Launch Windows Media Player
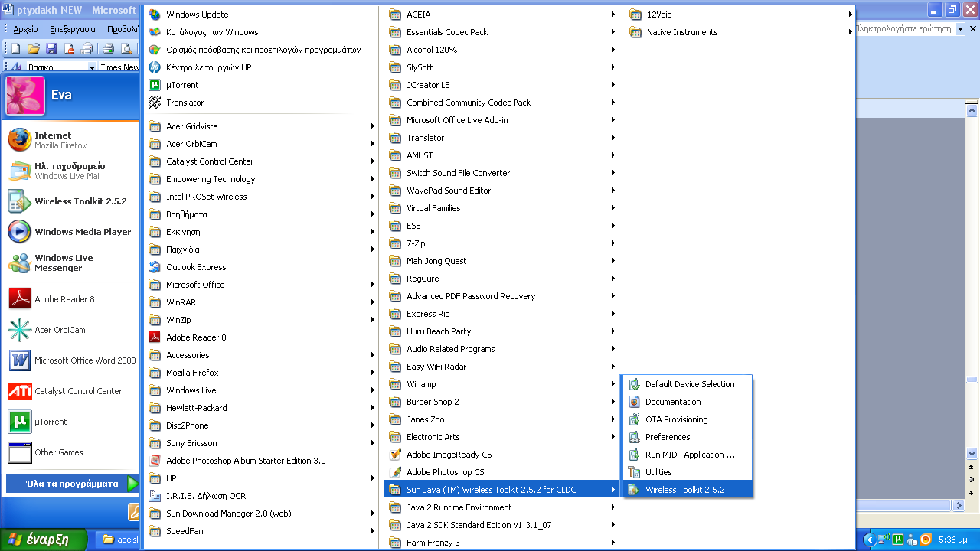The image size is (980, 551). pyautogui.click(x=70, y=232)
